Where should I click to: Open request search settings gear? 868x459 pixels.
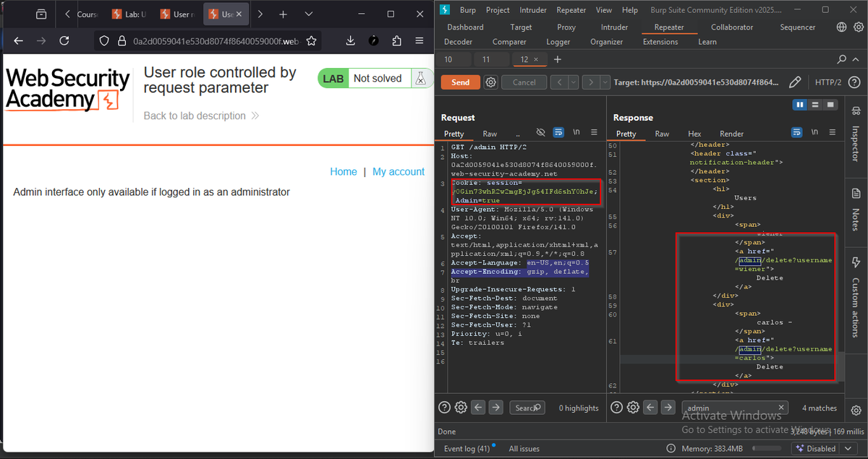pos(461,408)
